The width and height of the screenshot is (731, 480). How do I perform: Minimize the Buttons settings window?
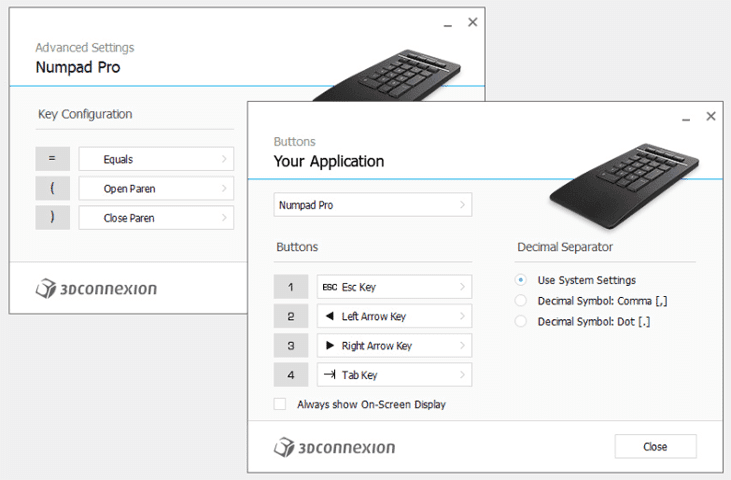(684, 117)
